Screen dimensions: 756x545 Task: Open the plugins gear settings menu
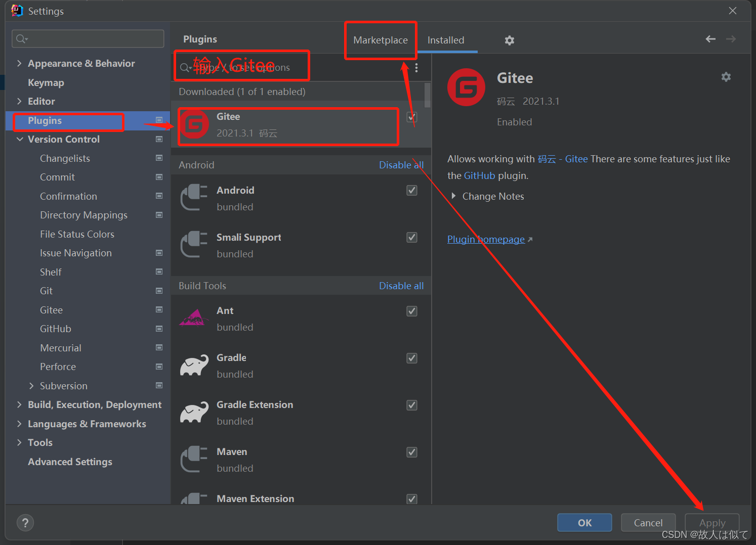tap(510, 40)
